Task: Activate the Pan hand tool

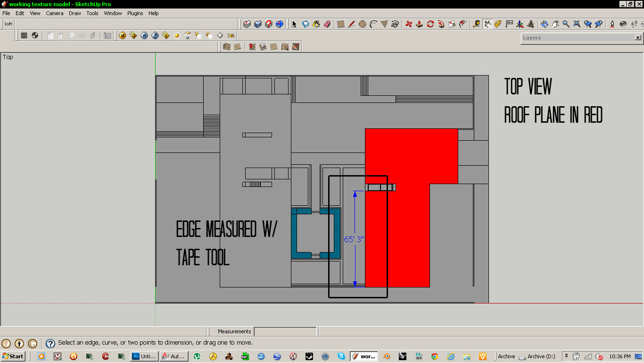Action: point(555,24)
